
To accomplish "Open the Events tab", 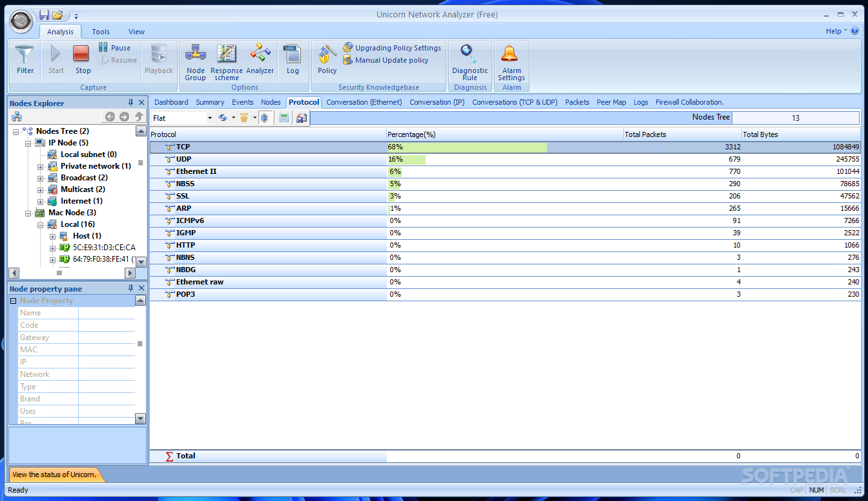I will click(x=243, y=102).
